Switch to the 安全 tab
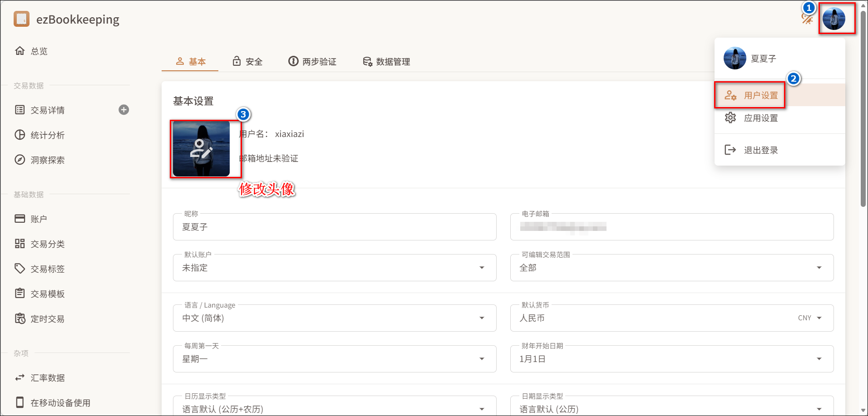 coord(247,62)
